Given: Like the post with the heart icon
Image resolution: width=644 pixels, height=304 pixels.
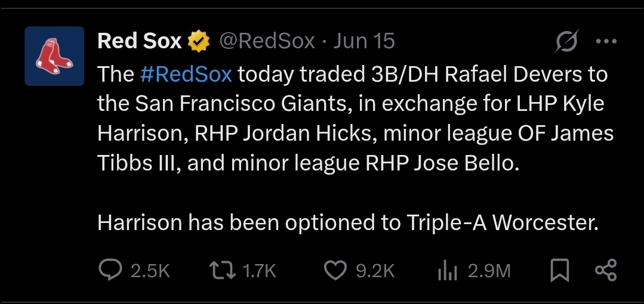Looking at the screenshot, I should (337, 271).
